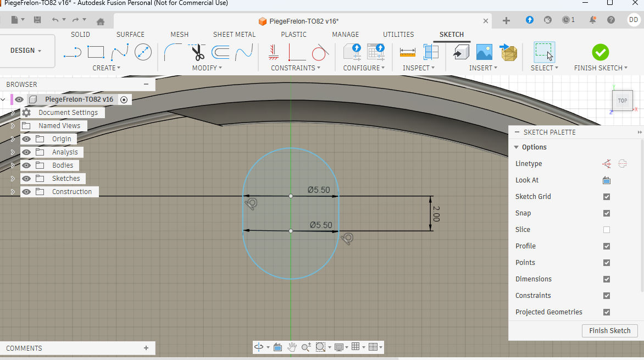Apply the Tangent constraint tool
The width and height of the screenshot is (644, 360).
[x=319, y=53]
